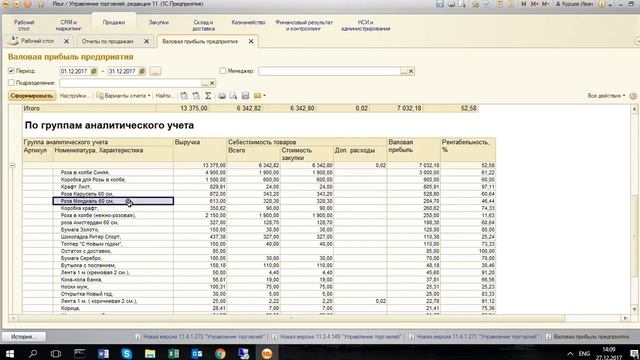640x360 pixels.
Task: Open the dropdown arrow beside the envelope icon
Action: [264, 96]
